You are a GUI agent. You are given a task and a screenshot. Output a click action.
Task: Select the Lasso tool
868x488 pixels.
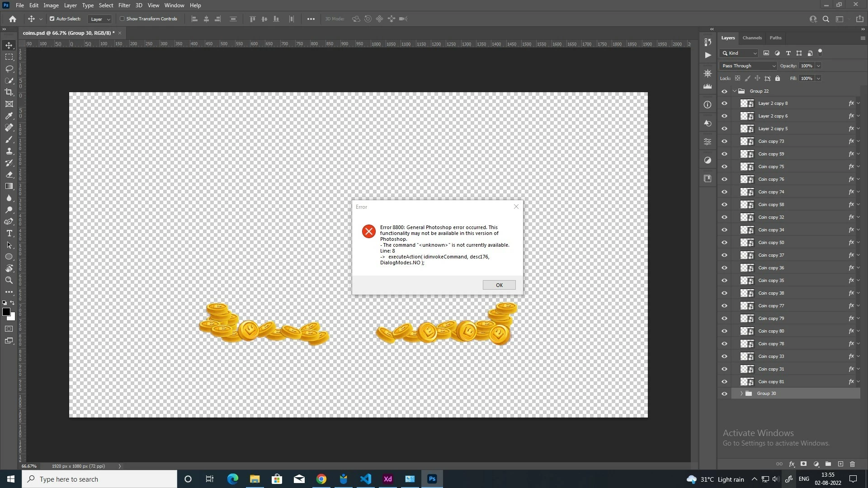coord(9,69)
